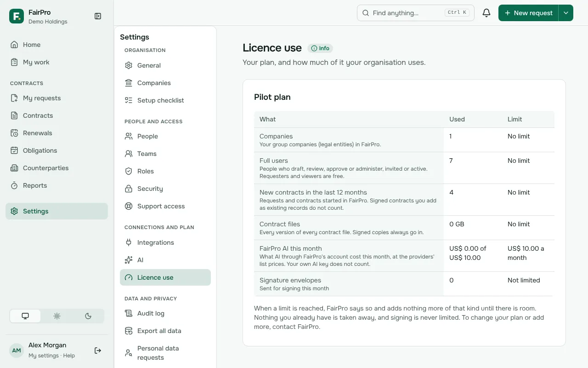Viewport: 588px width, 368px height.
Task: Open Roles settings
Action: [x=165, y=171]
